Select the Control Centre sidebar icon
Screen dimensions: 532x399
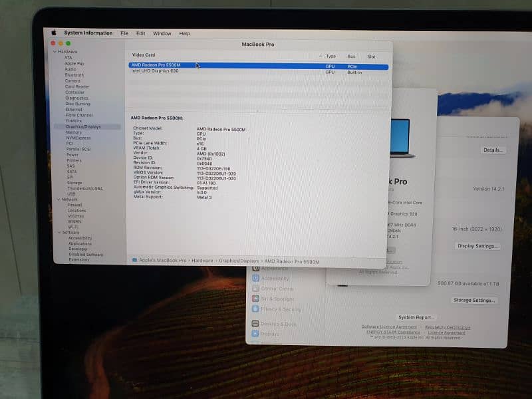pos(256,289)
